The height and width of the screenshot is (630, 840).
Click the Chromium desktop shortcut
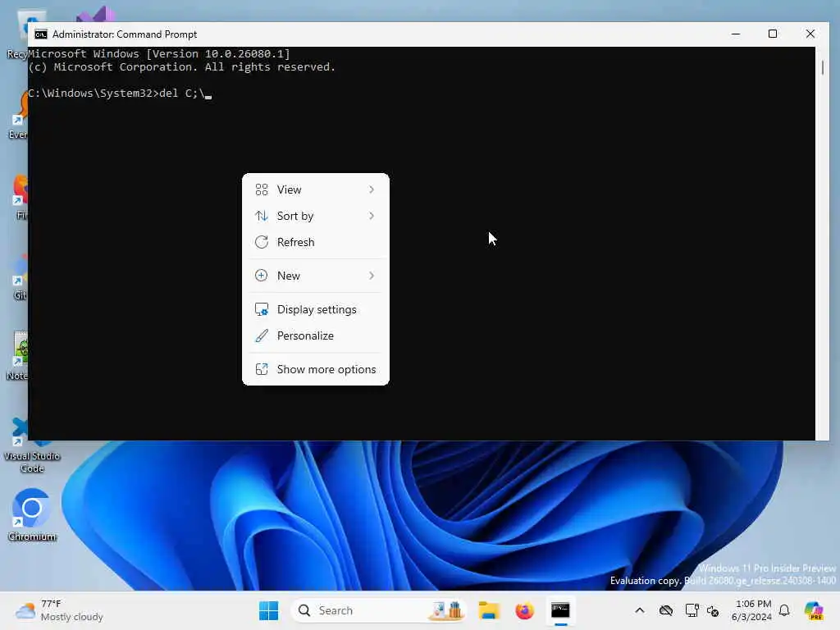(x=32, y=515)
